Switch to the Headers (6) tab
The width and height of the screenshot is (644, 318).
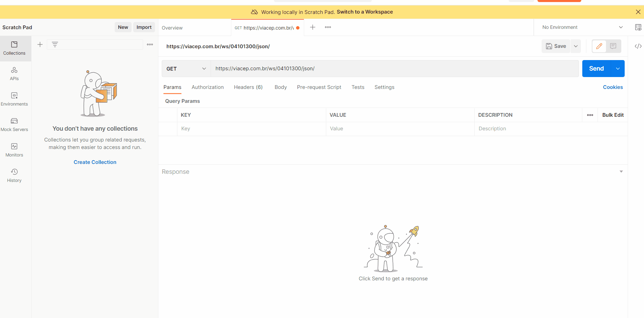[x=248, y=87]
